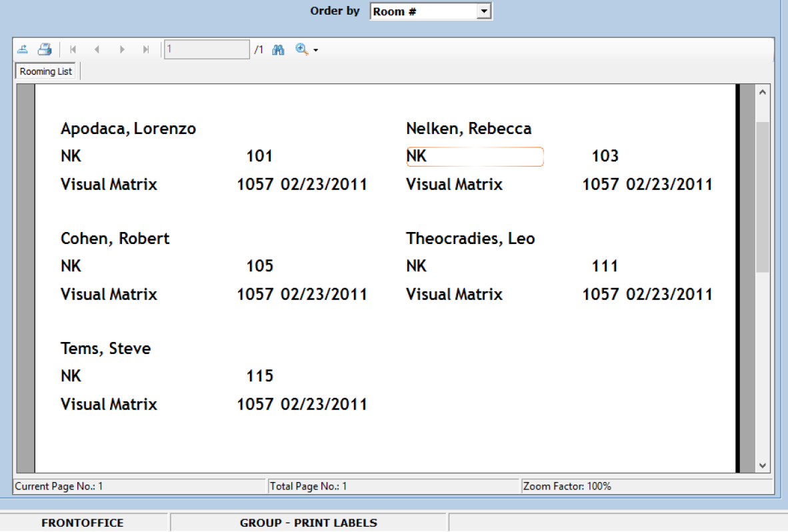The image size is (788, 532).
Task: Click room number 115 for Tems
Action: (x=259, y=376)
